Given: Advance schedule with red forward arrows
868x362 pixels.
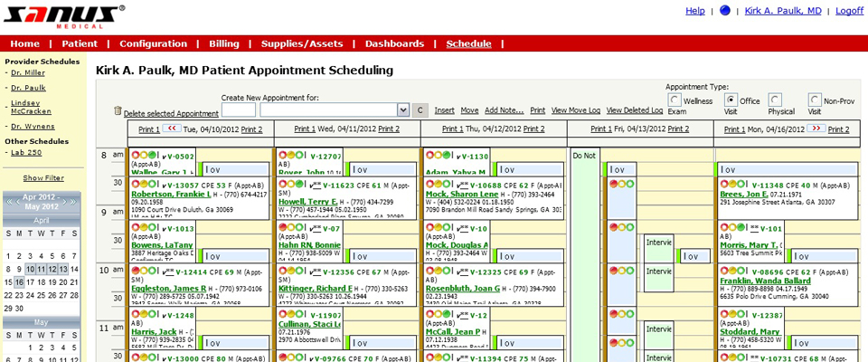Looking at the screenshot, I should click(816, 129).
